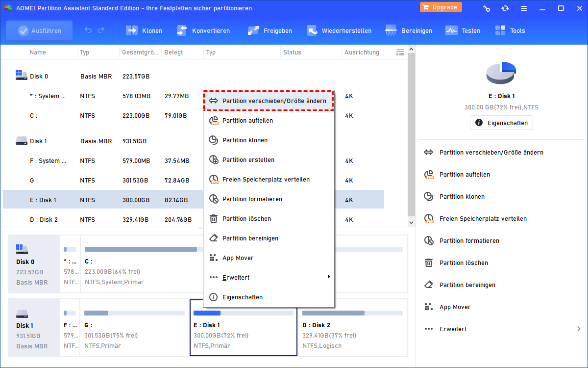Open the Tools toolbar menu
This screenshot has width=588, height=368.
tap(510, 30)
